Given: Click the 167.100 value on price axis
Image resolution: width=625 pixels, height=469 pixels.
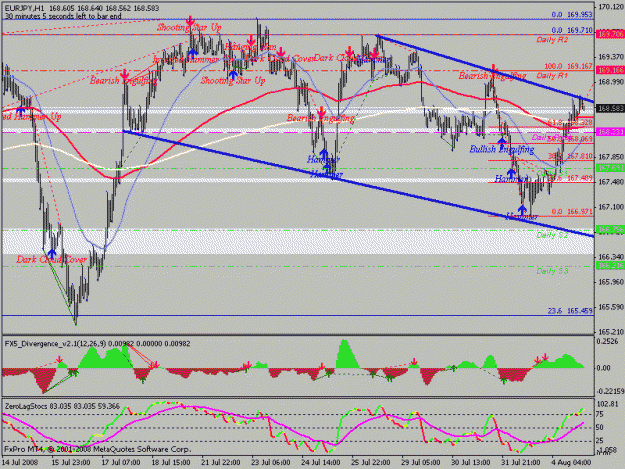Looking at the screenshot, I should 610,207.
